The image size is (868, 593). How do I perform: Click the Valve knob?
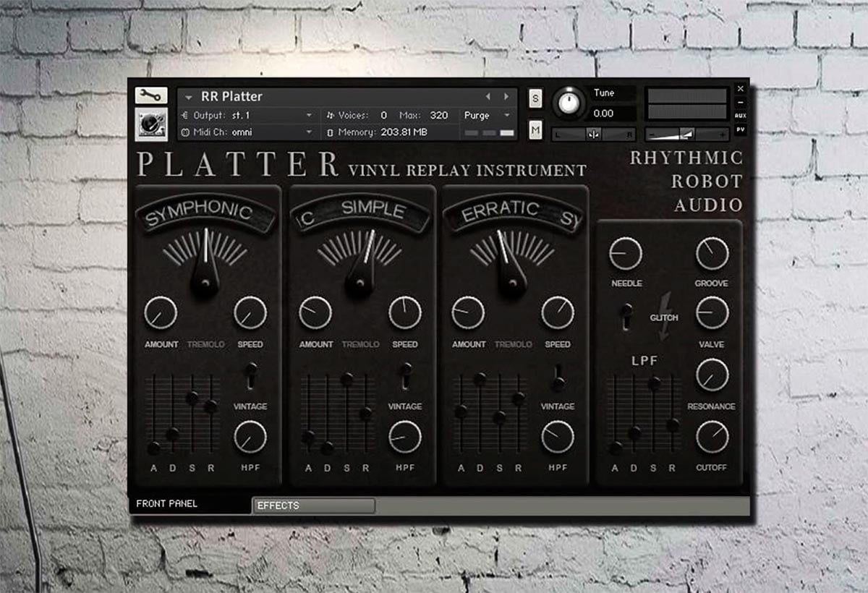pos(712,313)
